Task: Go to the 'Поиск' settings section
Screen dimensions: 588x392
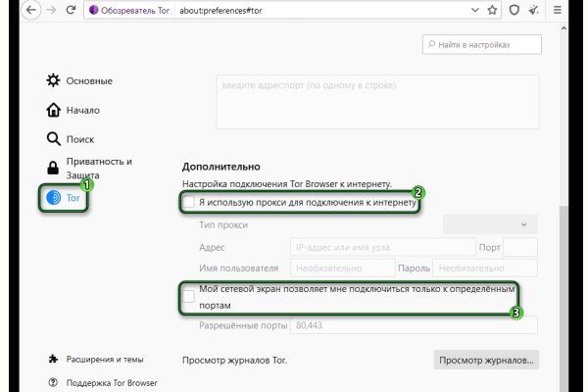Action: tap(80, 139)
